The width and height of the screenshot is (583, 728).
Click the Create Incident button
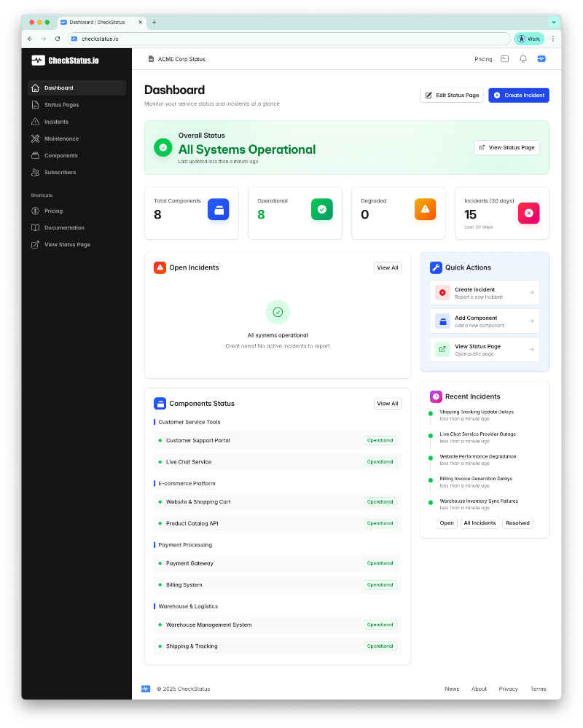(x=518, y=95)
